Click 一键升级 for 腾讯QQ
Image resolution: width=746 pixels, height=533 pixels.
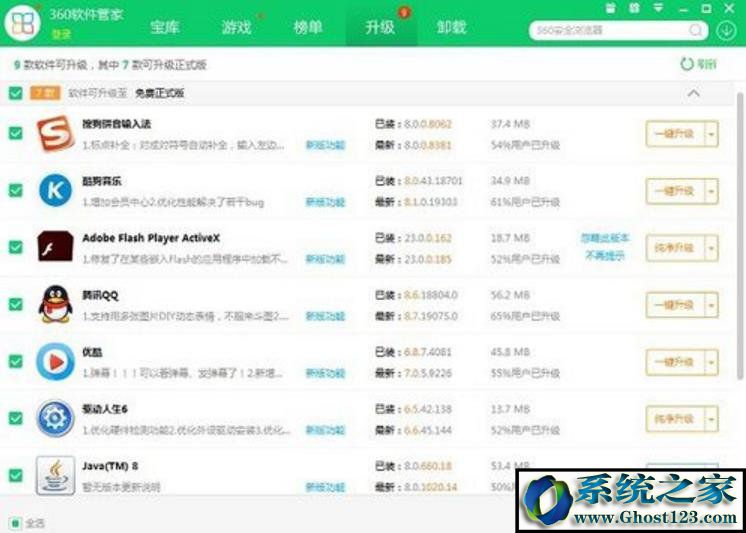coord(675,305)
